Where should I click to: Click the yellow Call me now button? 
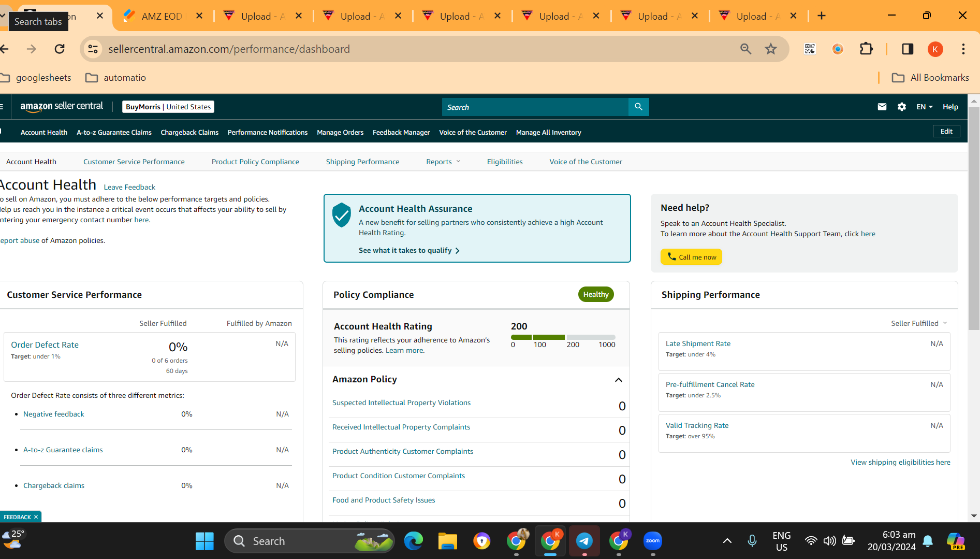click(x=691, y=257)
